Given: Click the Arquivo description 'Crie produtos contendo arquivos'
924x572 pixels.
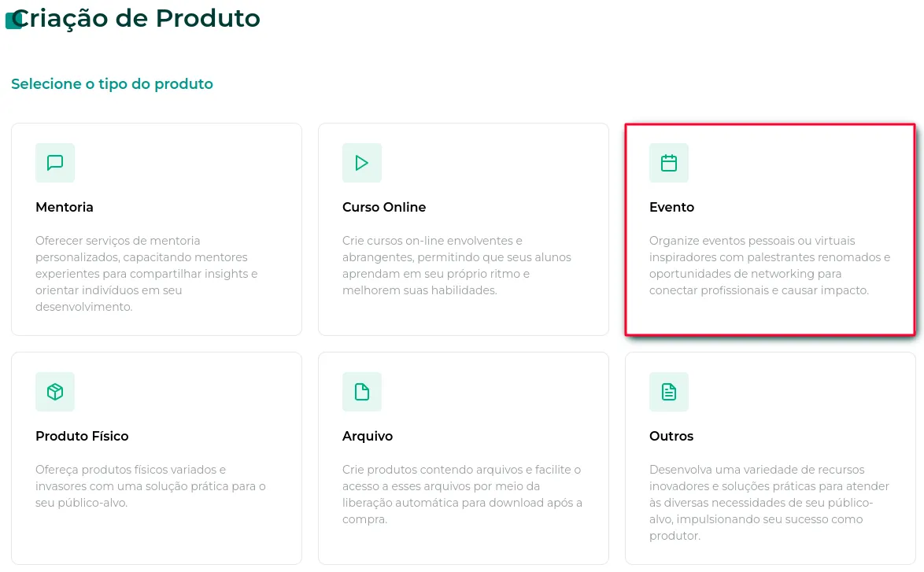Looking at the screenshot, I should (x=462, y=494).
